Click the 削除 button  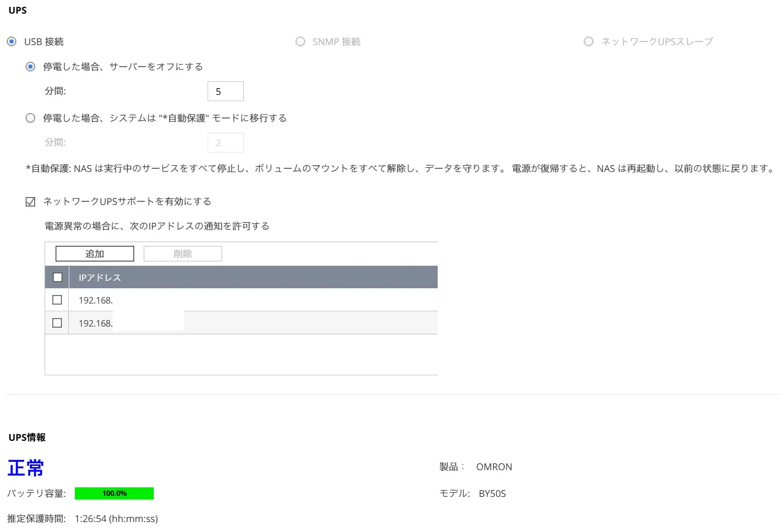click(182, 253)
